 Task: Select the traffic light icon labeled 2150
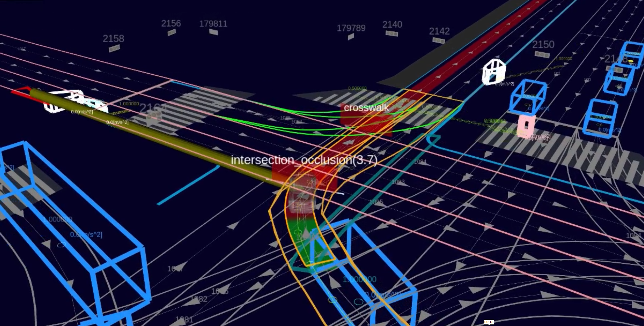542,55
